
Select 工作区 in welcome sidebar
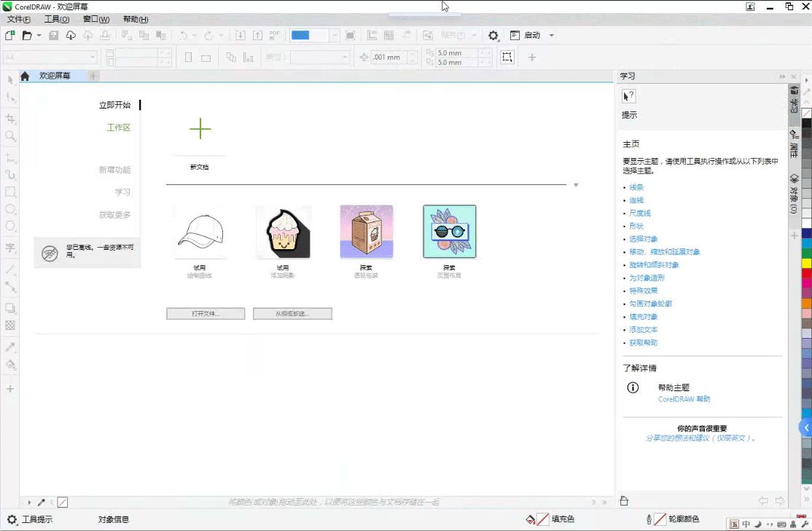click(119, 127)
